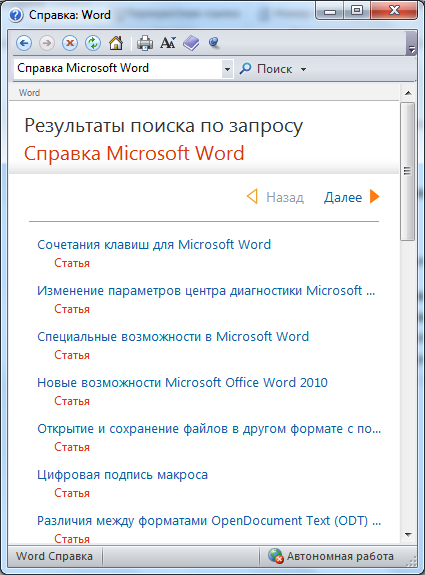Open Новые возможности Microsoft Office Word 2010
This screenshot has height=575, width=425.
click(x=182, y=383)
